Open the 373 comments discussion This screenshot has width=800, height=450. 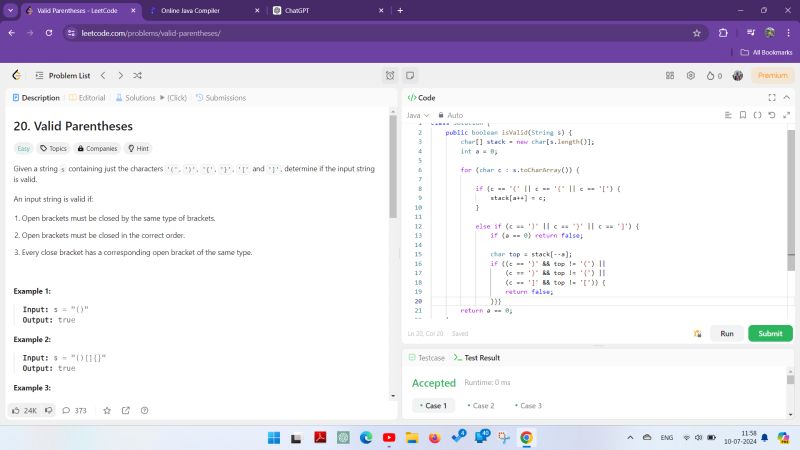(x=74, y=410)
